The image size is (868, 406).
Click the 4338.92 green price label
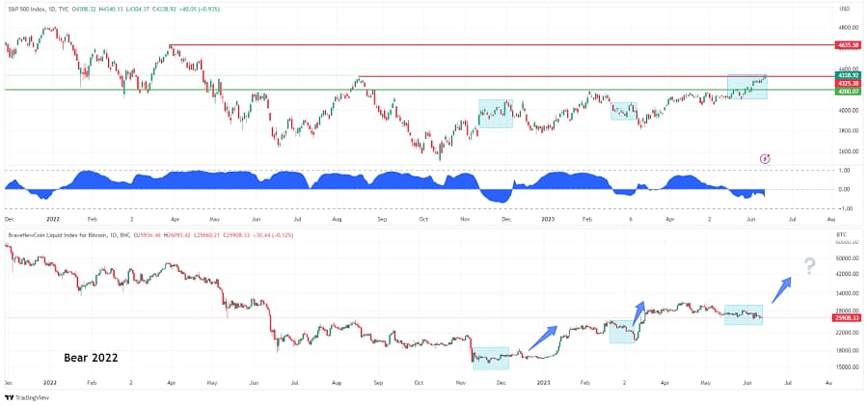point(848,75)
